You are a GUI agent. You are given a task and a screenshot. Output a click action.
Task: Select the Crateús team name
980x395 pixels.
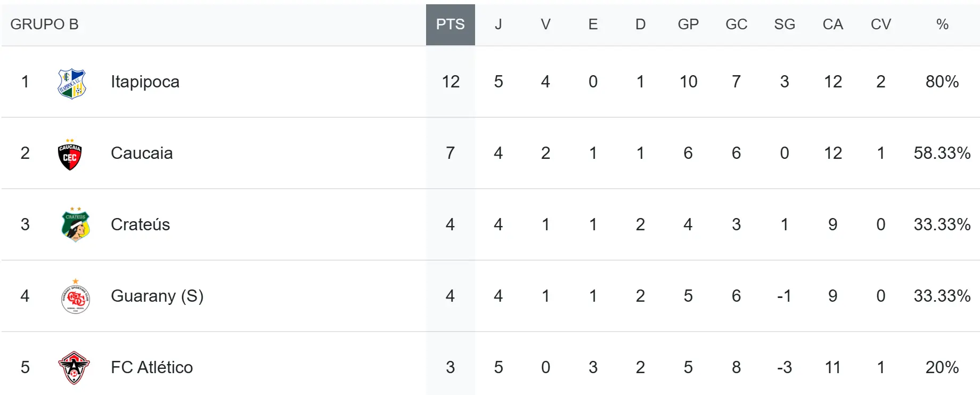click(140, 224)
